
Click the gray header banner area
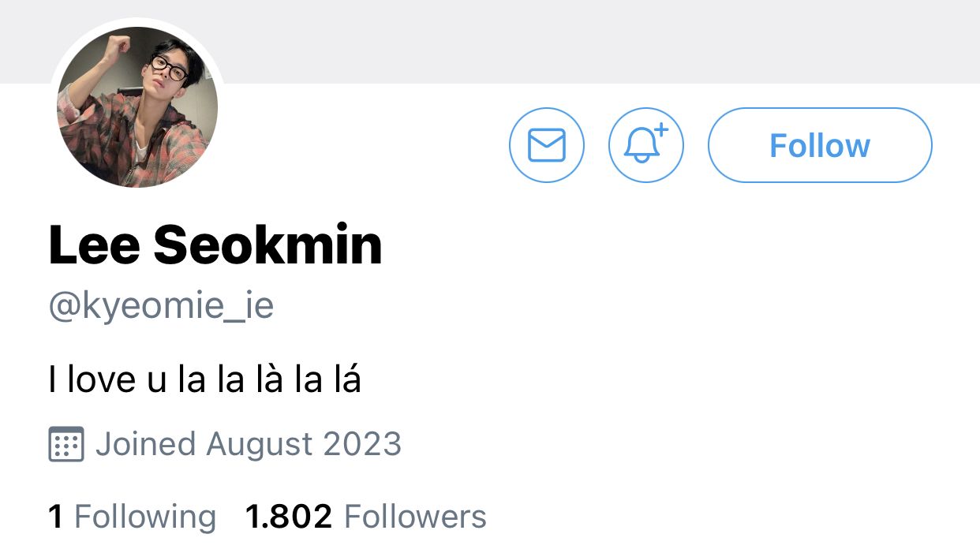(600, 41)
